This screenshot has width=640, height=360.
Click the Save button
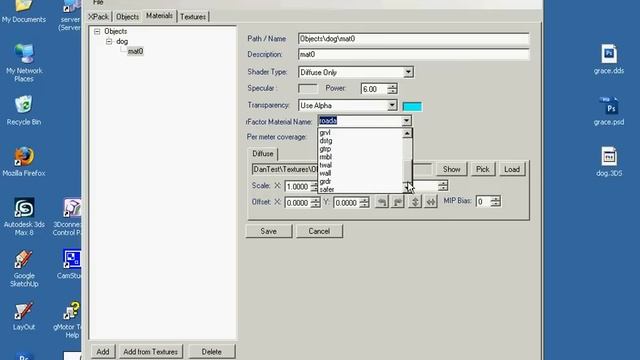point(269,231)
